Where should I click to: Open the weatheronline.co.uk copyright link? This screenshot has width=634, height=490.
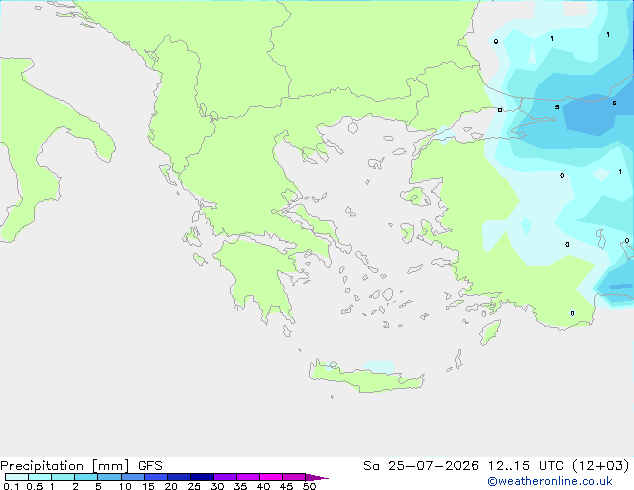coord(550,481)
